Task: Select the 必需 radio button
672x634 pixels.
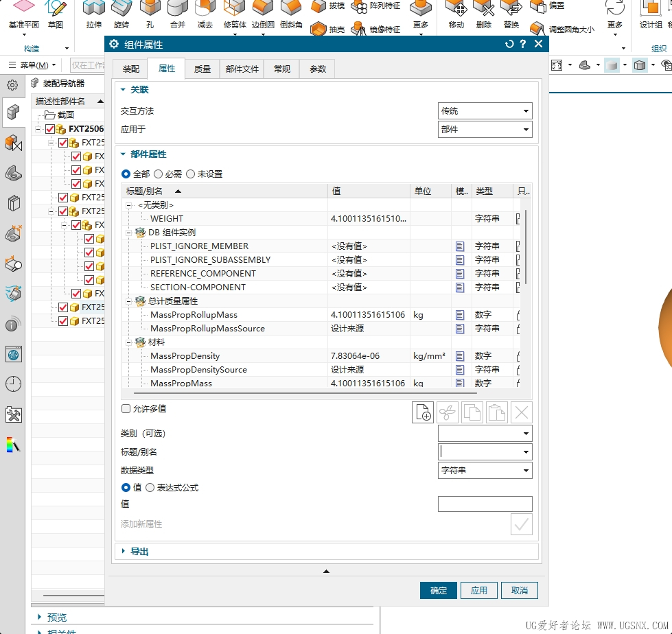Action: pyautogui.click(x=158, y=174)
